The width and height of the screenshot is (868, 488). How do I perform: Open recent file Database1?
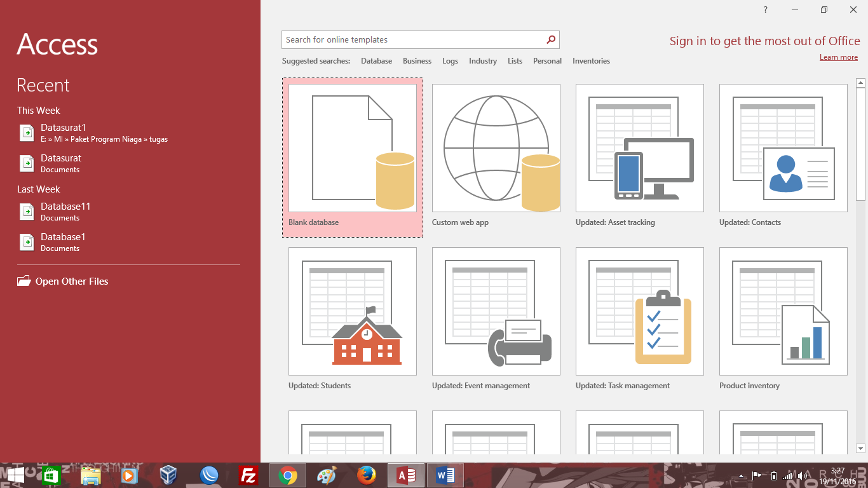pos(129,242)
